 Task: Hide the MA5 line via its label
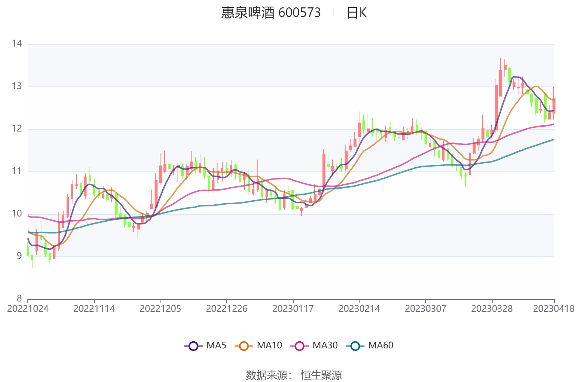point(216,345)
